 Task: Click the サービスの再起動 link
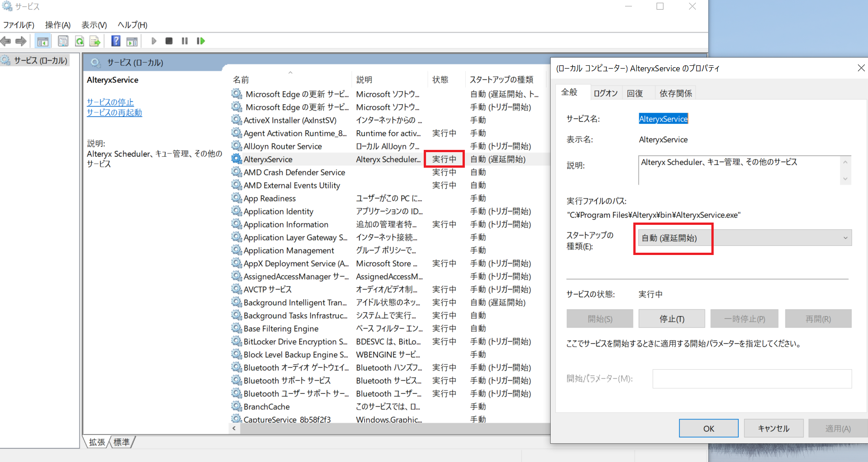115,112
